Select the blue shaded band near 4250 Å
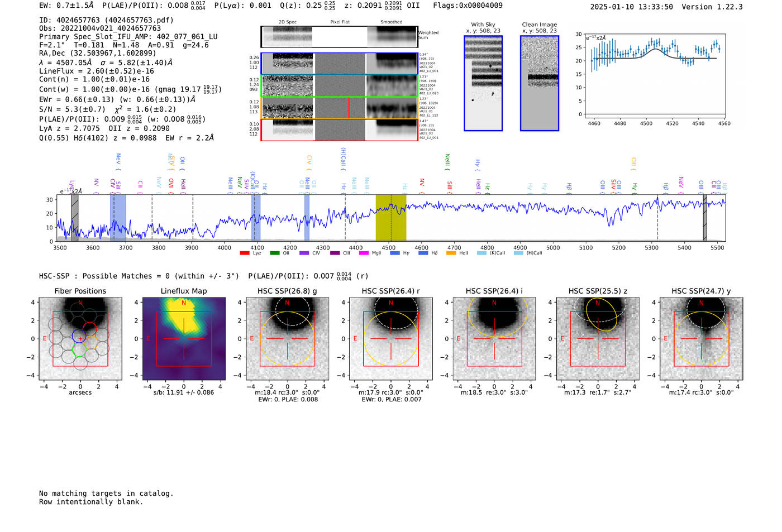782x532 pixels. click(x=307, y=218)
